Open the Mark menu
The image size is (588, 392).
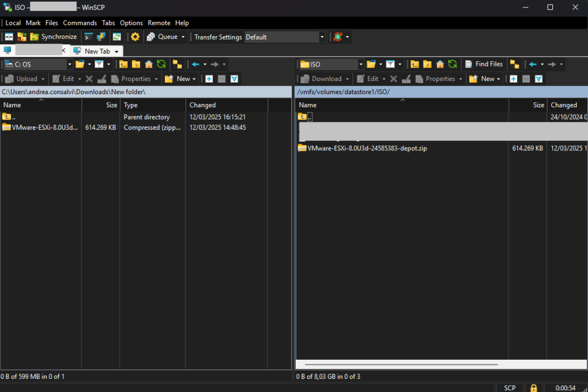point(33,23)
